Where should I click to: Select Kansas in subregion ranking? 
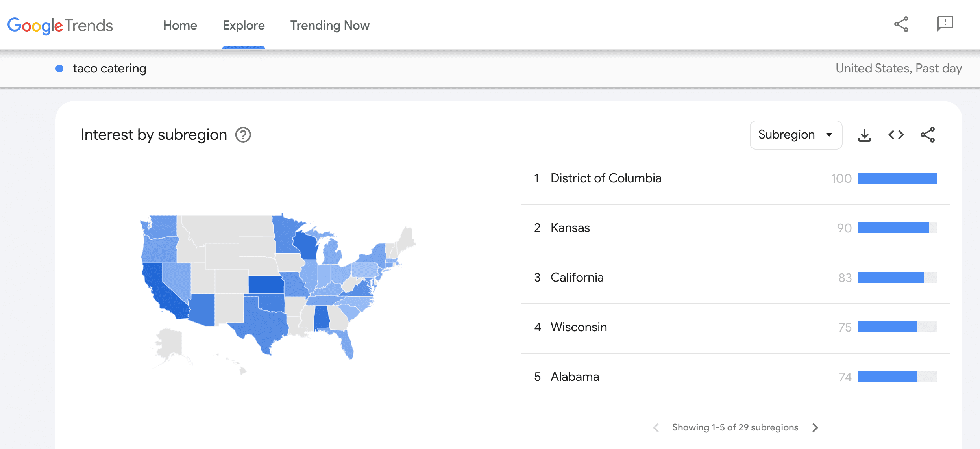click(570, 228)
